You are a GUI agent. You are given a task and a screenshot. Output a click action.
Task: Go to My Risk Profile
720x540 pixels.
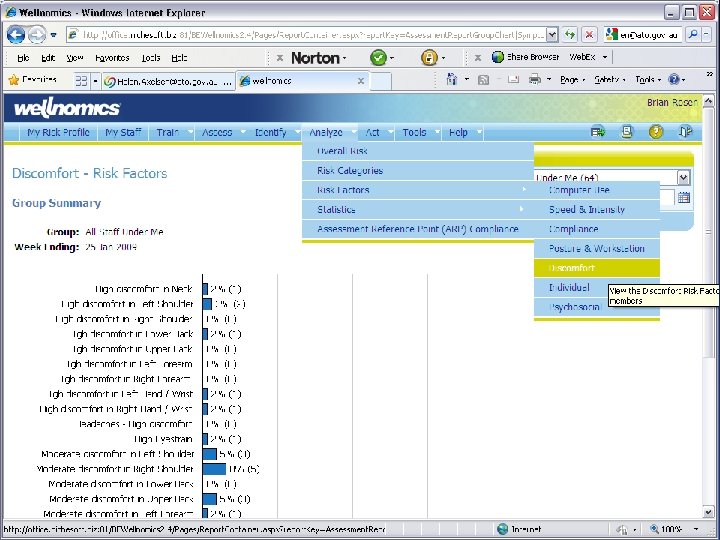pos(58,132)
